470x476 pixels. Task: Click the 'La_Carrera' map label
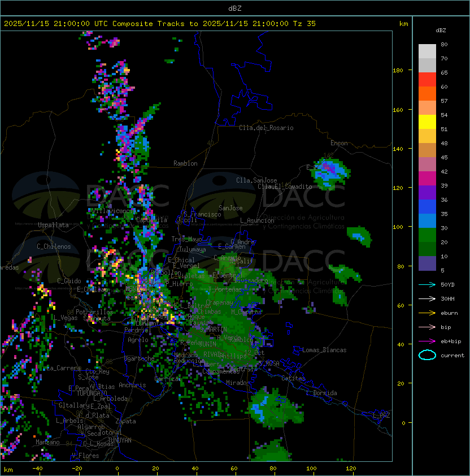click(x=64, y=368)
